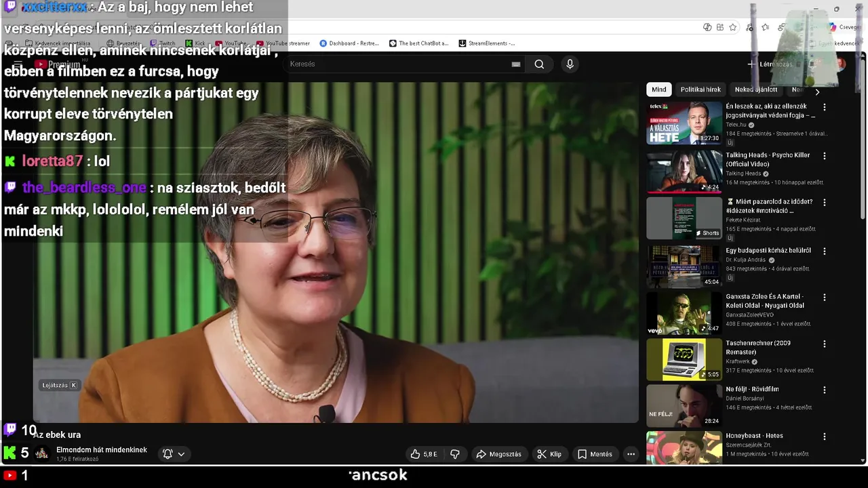Image resolution: width=868 pixels, height=488 pixels.
Task: Open the YouTube streamer bookmark
Action: pos(283,43)
